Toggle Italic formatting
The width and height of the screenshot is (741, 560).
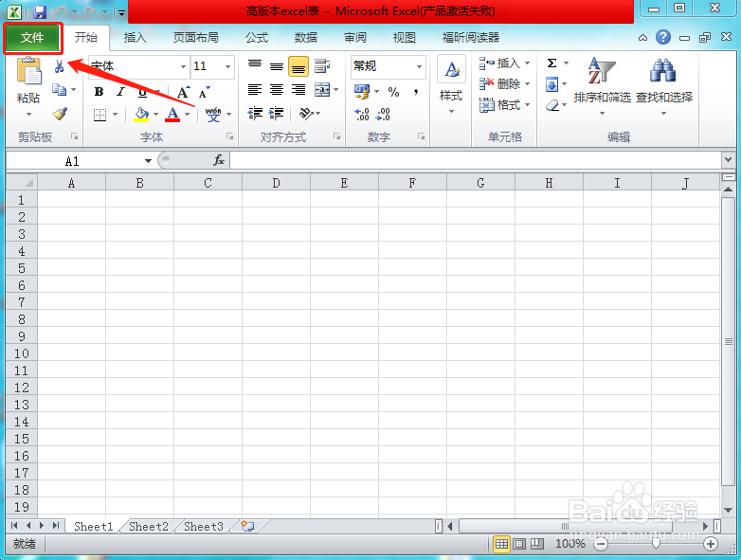click(x=120, y=92)
